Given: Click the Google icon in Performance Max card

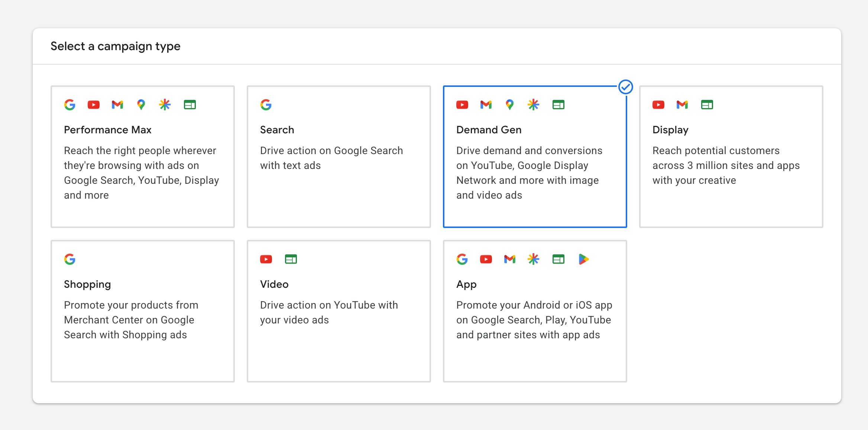Looking at the screenshot, I should (70, 105).
